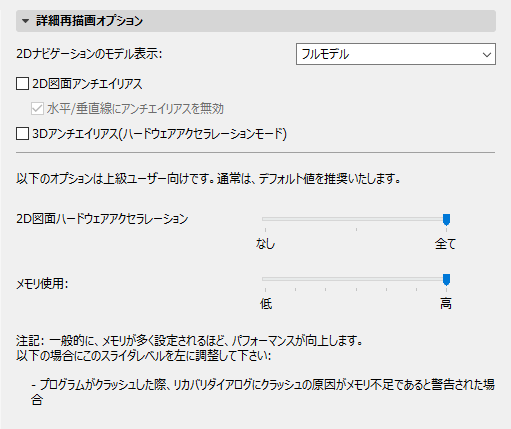Click the 高 label under the memory slider
Viewport: 511px width, 429px height.
[446, 304]
